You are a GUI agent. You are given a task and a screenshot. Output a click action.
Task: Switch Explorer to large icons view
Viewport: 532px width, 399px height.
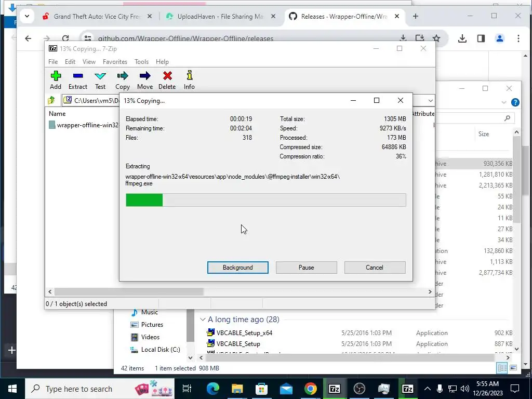pos(513,368)
